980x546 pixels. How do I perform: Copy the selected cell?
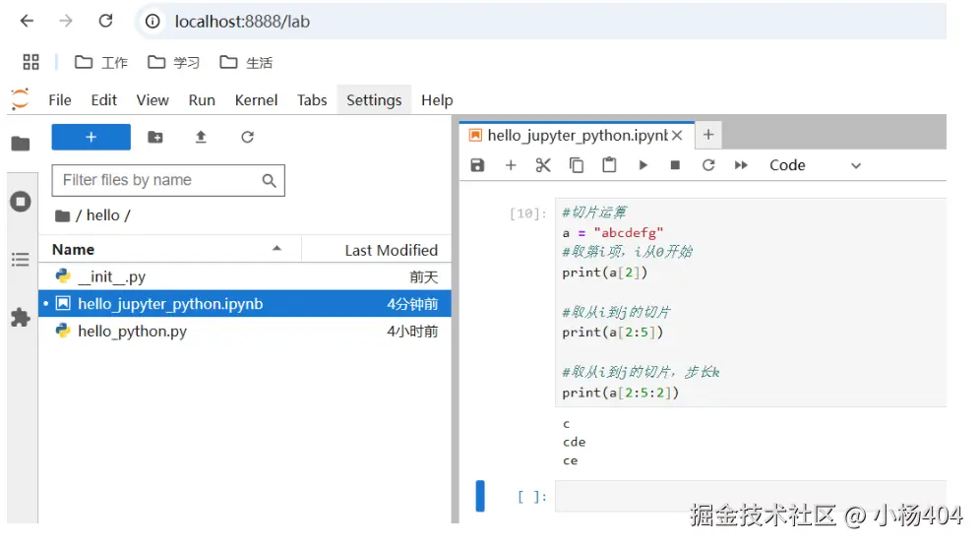577,165
